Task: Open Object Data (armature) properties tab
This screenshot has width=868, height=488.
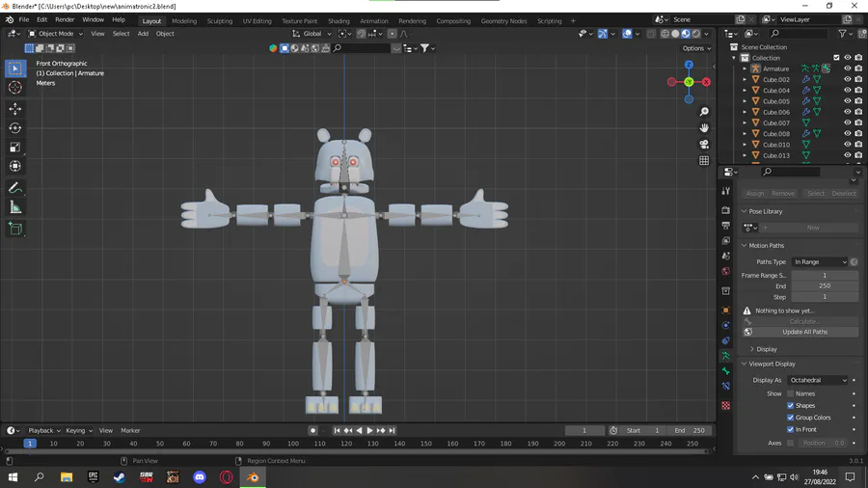Action: (725, 356)
